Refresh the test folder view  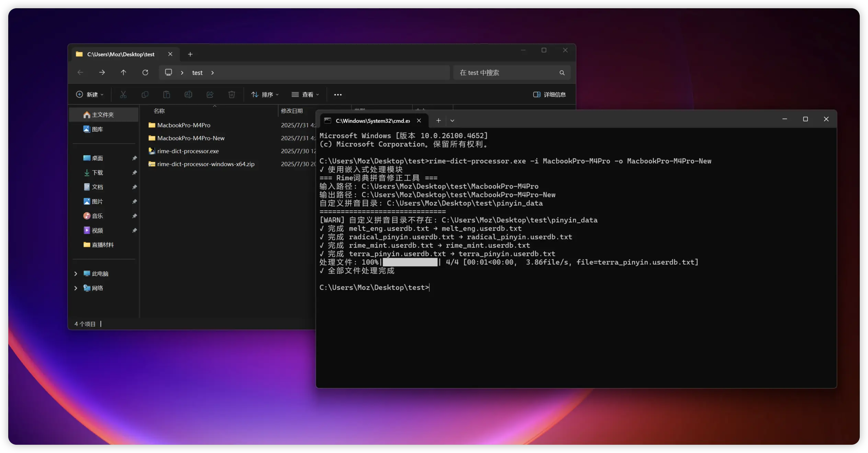click(145, 73)
